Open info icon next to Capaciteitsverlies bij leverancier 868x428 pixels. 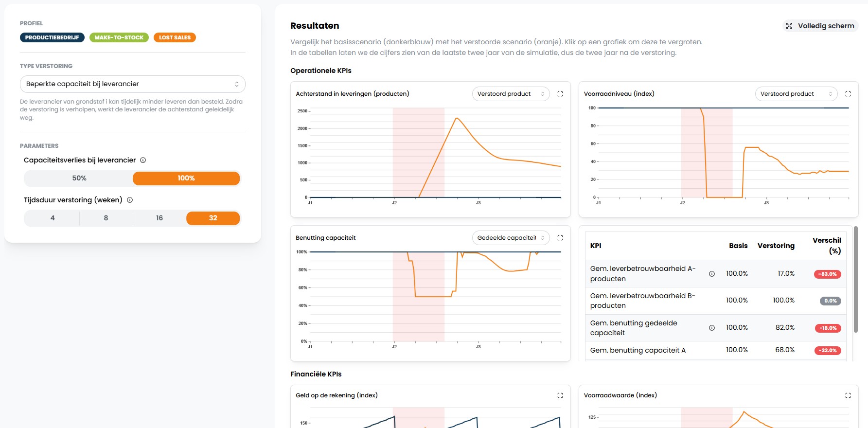(x=143, y=160)
